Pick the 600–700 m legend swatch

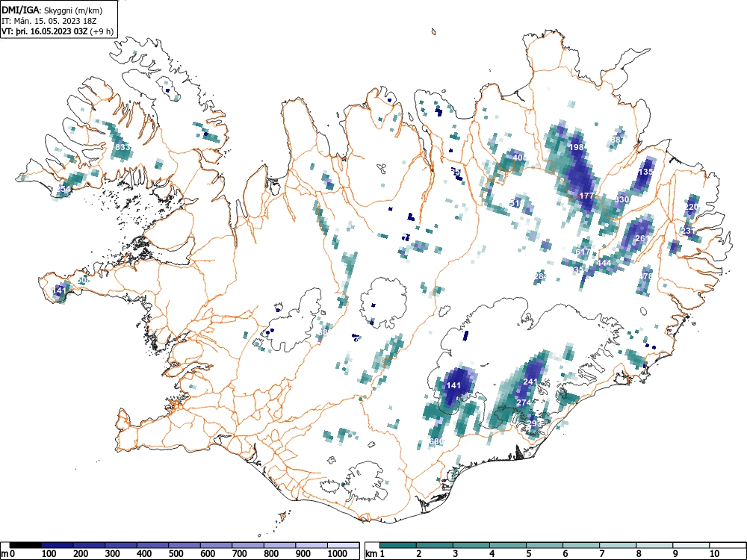click(x=217, y=545)
